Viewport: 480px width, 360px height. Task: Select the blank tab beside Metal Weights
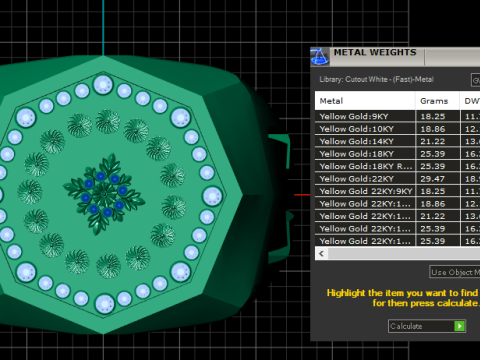coord(452,57)
